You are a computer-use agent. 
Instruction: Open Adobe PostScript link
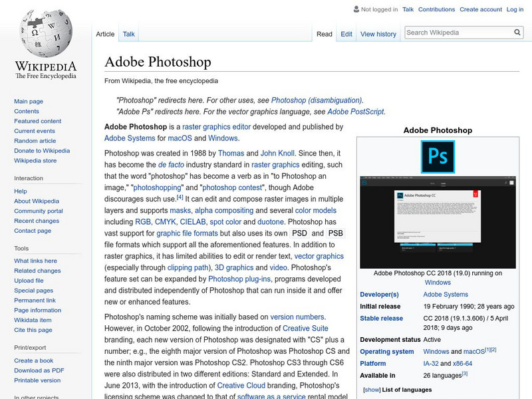[356, 112]
